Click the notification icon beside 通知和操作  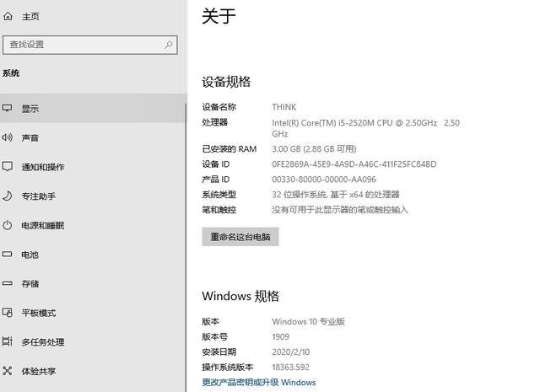point(8,167)
